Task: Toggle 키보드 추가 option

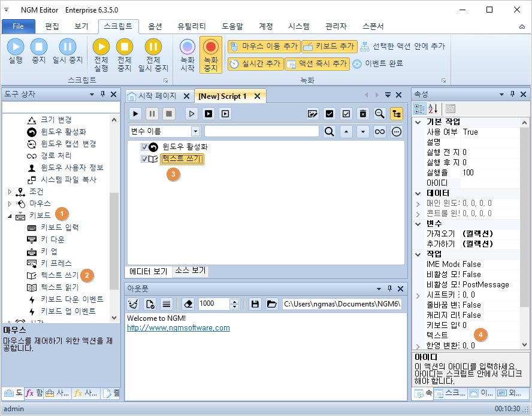Action: [330, 47]
